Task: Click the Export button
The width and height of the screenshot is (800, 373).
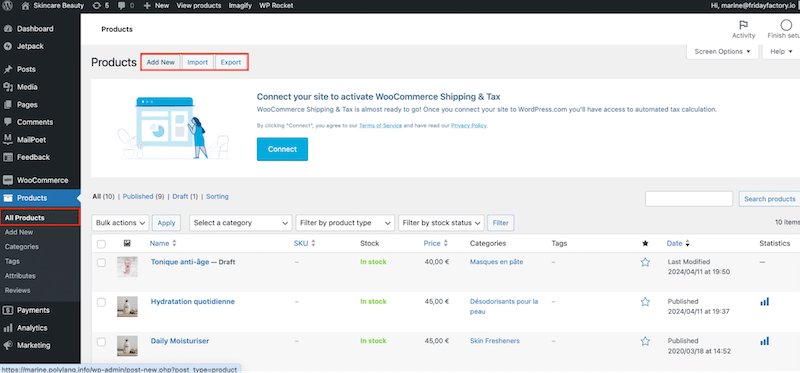Action: [231, 62]
